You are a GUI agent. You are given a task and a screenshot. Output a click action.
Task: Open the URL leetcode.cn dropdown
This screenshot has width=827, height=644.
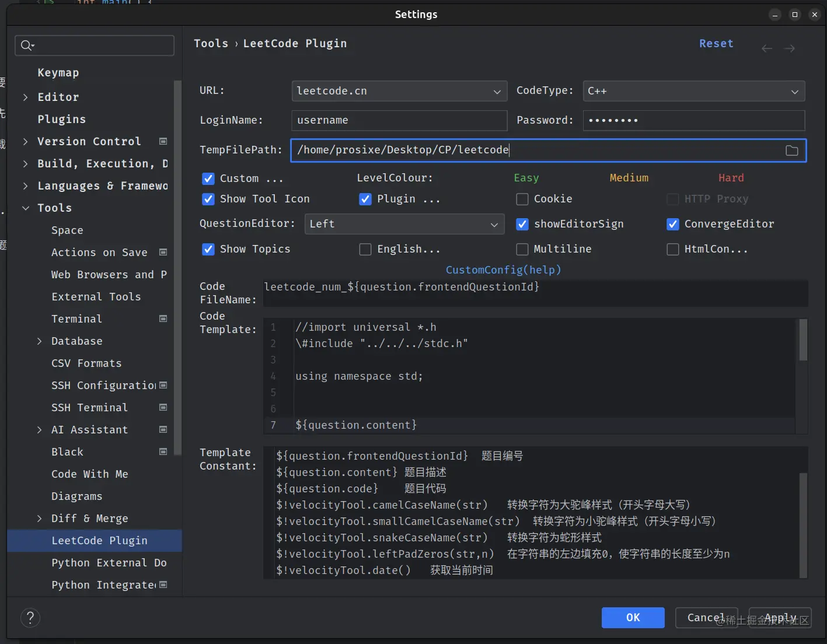tap(399, 91)
